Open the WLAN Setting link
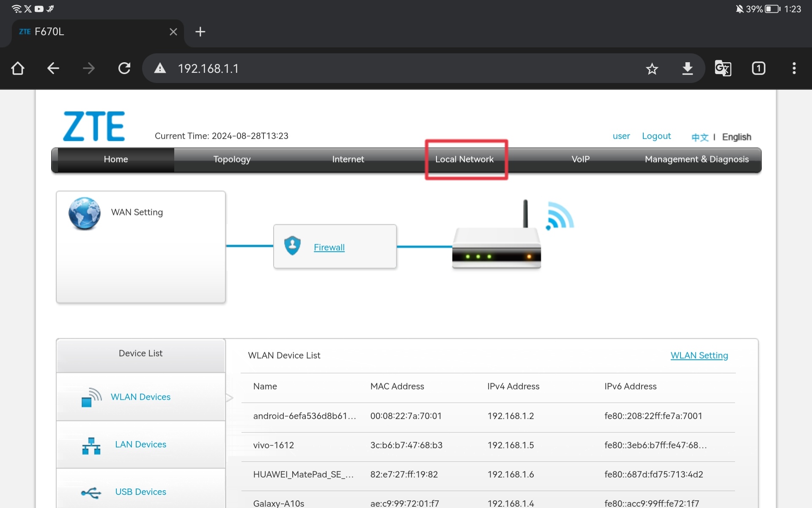This screenshot has height=508, width=812. coord(699,356)
